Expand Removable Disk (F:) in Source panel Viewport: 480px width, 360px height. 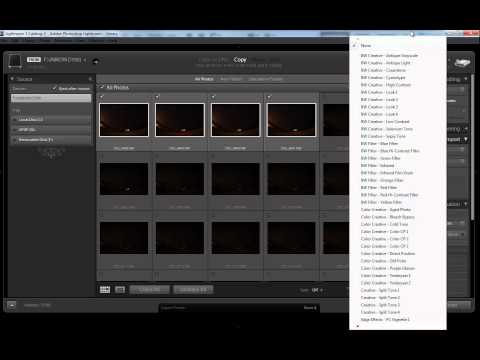point(14,140)
